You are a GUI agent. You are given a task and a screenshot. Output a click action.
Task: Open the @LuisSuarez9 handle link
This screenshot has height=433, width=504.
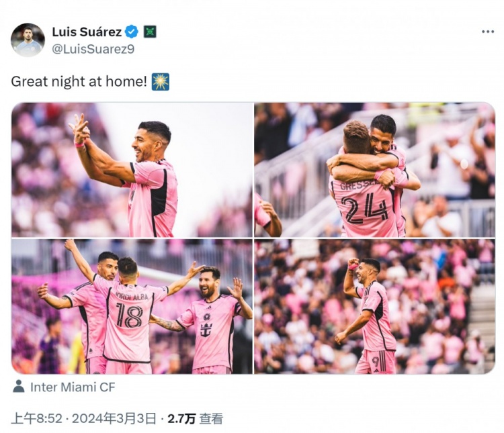[x=93, y=49]
